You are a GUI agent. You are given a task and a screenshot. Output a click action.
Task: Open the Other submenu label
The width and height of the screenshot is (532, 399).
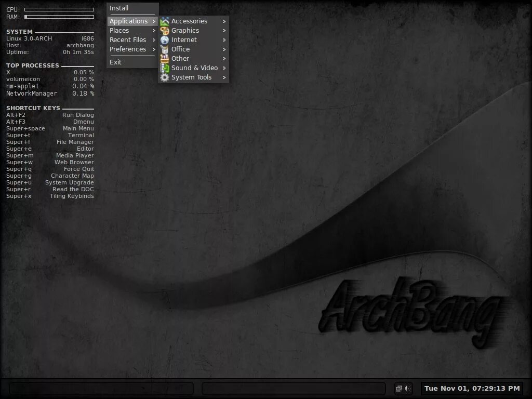tap(180, 58)
